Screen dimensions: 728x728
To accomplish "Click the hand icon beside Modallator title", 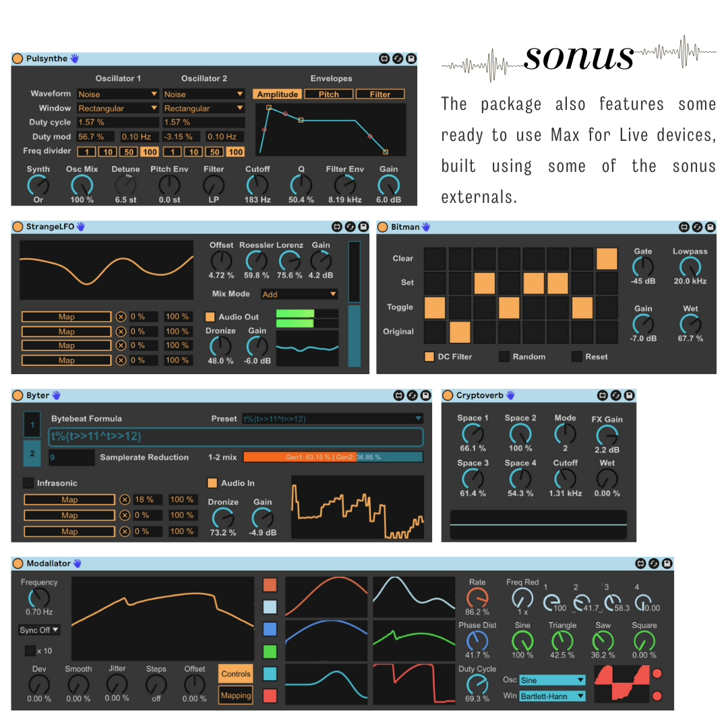I will tap(78, 563).
